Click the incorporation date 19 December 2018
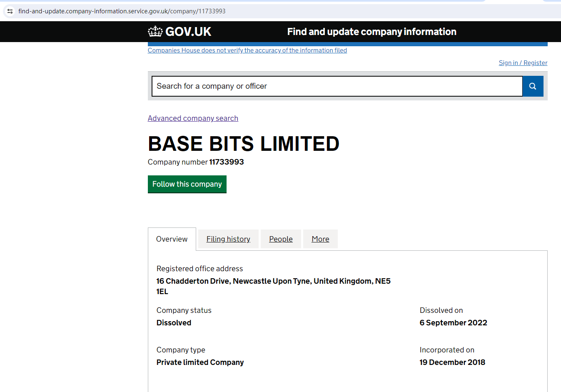This screenshot has height=392, width=561. [452, 362]
